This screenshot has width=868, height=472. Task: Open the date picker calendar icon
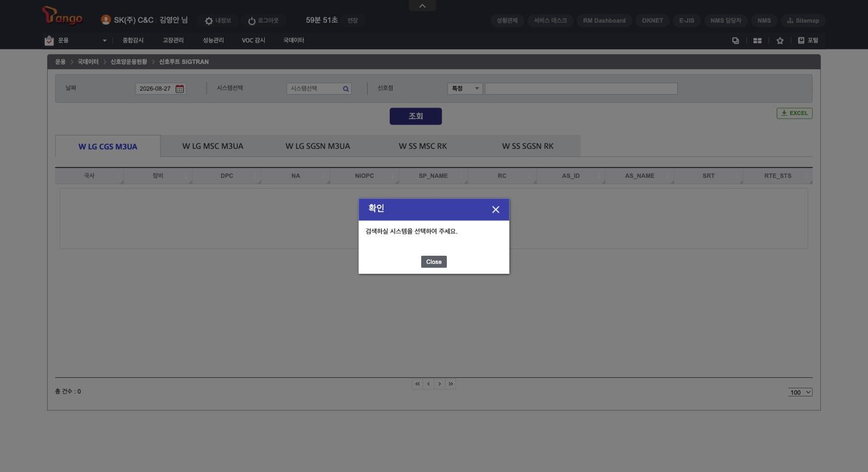[180, 89]
